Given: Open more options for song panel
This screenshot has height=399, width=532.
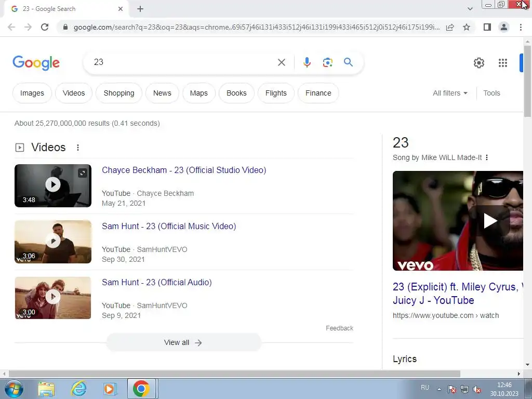Looking at the screenshot, I should [487, 157].
